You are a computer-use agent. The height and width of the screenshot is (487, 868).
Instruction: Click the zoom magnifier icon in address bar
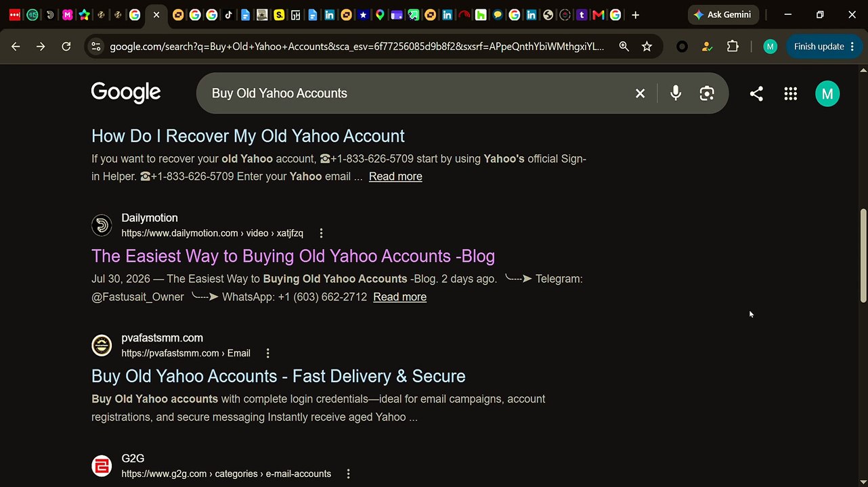[x=624, y=47]
